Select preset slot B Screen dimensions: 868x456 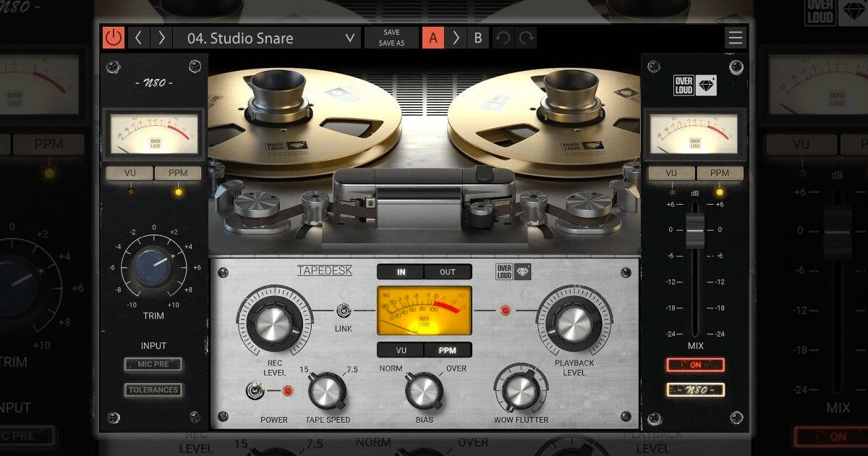click(477, 38)
